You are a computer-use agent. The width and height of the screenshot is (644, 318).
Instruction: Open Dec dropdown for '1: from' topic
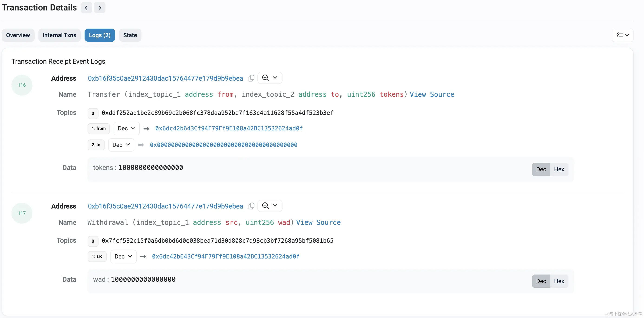(126, 128)
